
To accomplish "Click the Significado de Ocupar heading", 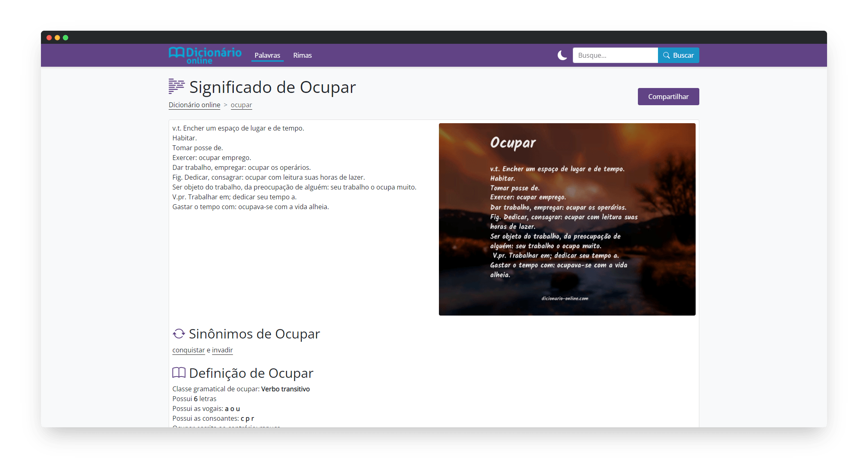I will (272, 87).
